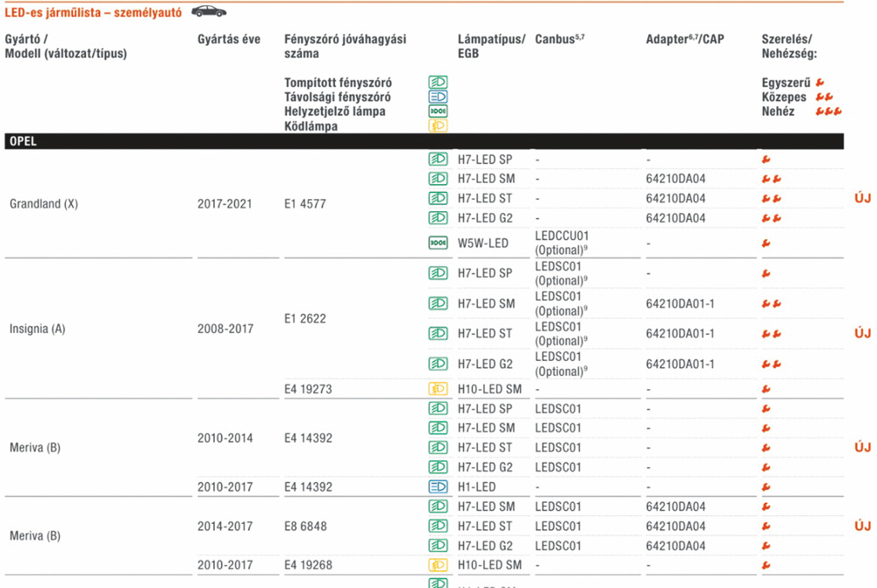This screenshot has height=588, width=877.
Task: Select the position lamp icon beside W5W-LED
Action: 438,243
